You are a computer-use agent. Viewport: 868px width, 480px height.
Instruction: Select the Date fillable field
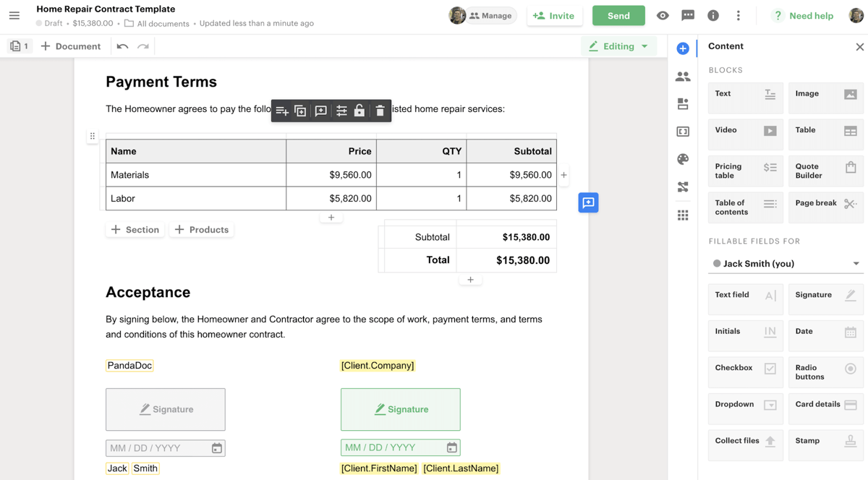pos(825,335)
